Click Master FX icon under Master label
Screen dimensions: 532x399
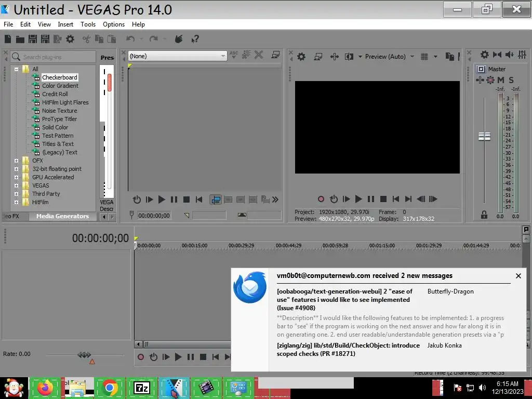click(480, 80)
